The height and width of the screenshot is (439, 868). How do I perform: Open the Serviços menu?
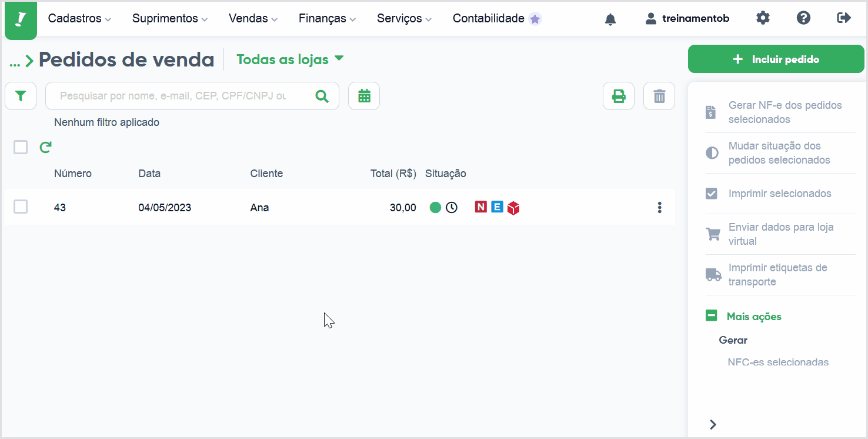pyautogui.click(x=404, y=19)
